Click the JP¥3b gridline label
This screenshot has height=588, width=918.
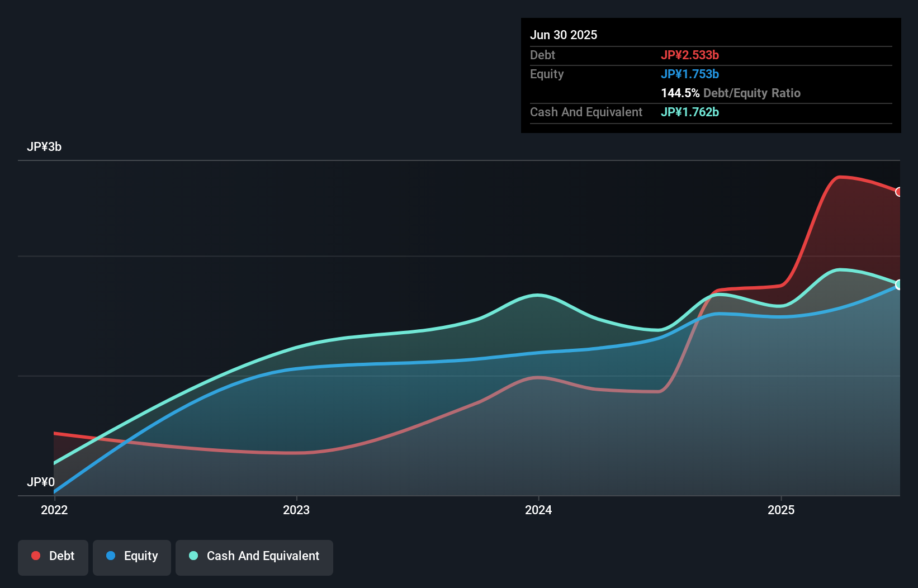[45, 147]
